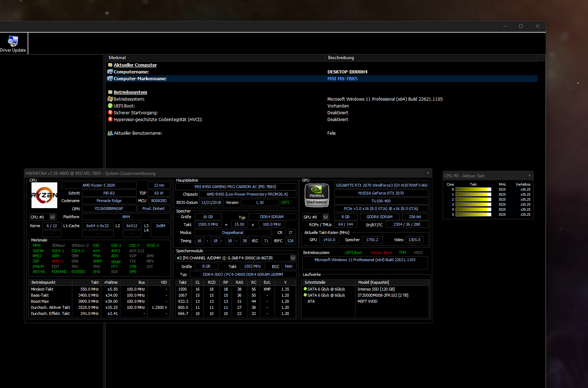Click the Boost Max row label
Image resolution: width=588 pixels, height=388 pixels.
click(x=40, y=301)
